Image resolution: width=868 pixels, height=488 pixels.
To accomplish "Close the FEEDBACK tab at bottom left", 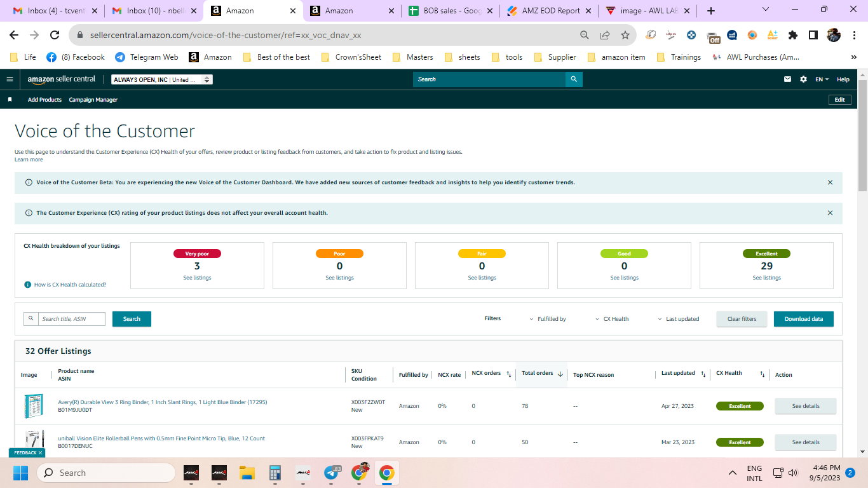I will click(40, 453).
